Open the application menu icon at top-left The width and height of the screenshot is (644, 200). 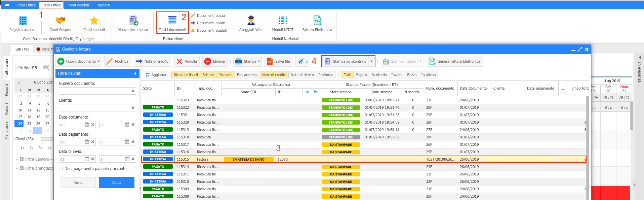7,5
